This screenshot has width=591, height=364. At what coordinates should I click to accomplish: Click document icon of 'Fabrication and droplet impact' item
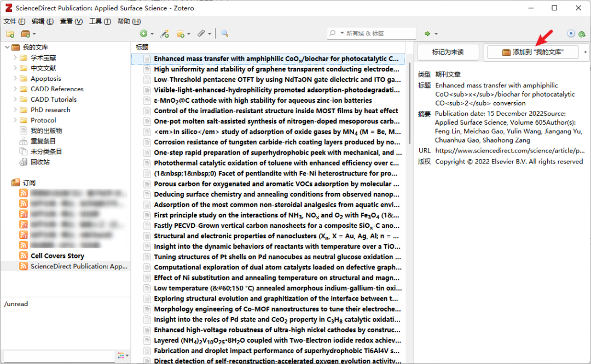[x=147, y=351]
